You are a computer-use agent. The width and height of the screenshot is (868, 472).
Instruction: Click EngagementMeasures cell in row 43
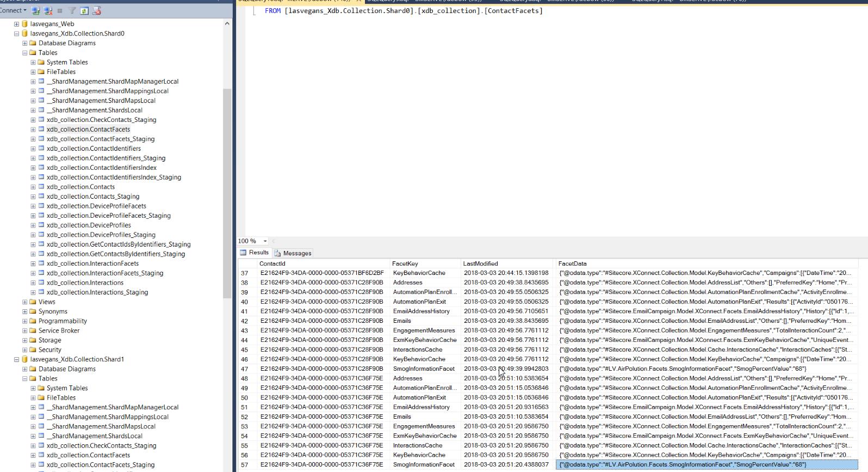(x=425, y=330)
